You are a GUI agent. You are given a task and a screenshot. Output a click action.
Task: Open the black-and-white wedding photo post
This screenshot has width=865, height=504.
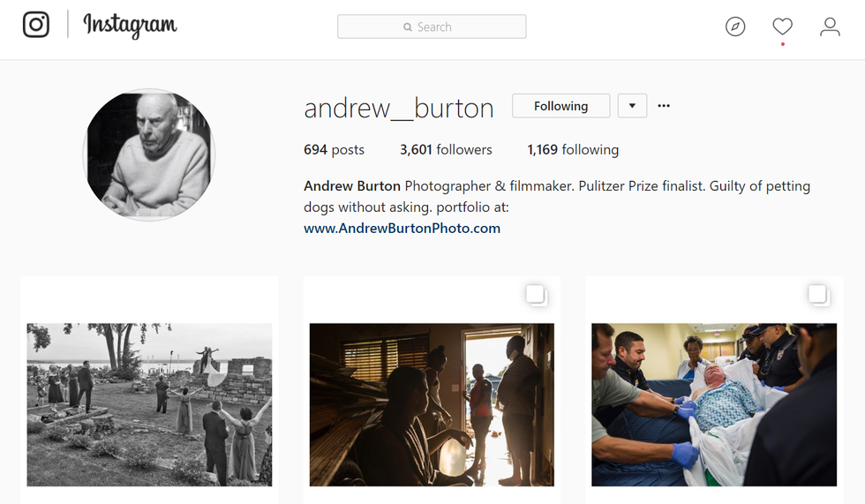pyautogui.click(x=149, y=405)
